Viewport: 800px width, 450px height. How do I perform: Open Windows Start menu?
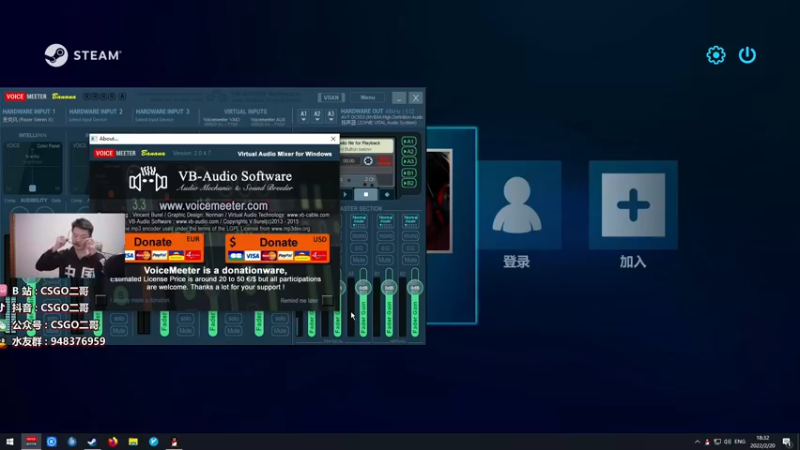pyautogui.click(x=10, y=441)
